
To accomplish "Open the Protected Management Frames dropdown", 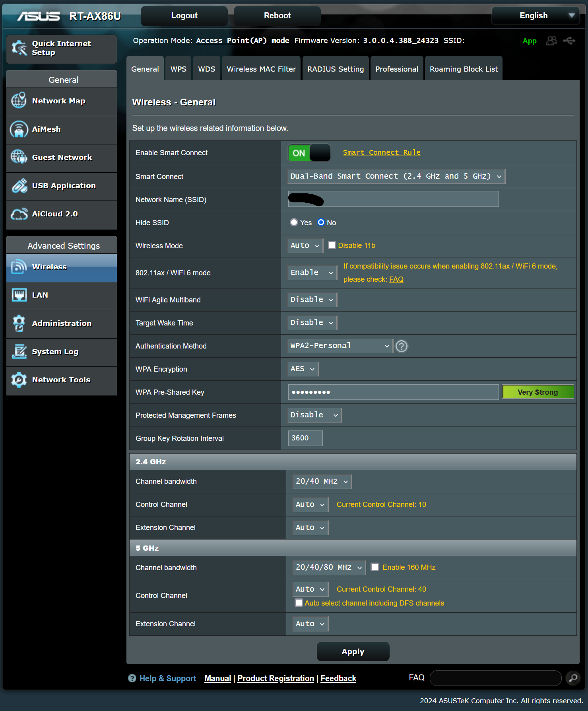I will tap(315, 415).
